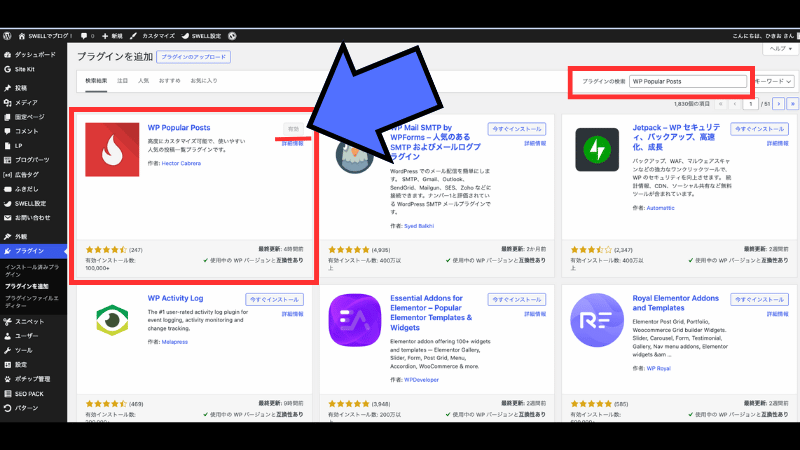Screen dimensions: 800x450
Task: Click the plus 新規 new item
Action: tap(112, 36)
